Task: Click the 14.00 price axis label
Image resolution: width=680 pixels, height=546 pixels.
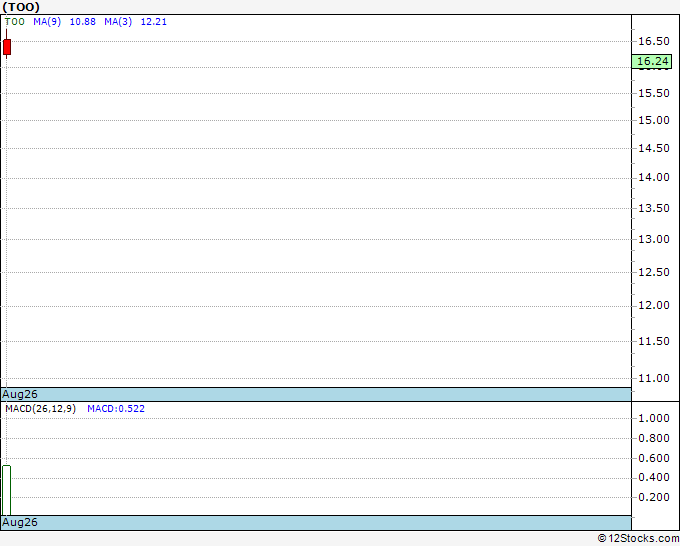Action: coord(654,177)
